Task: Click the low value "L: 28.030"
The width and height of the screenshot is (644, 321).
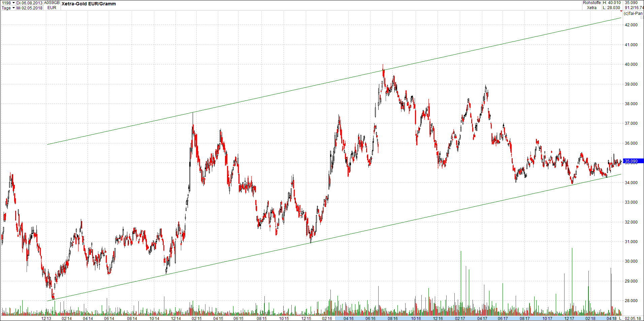Action: tap(611, 7)
